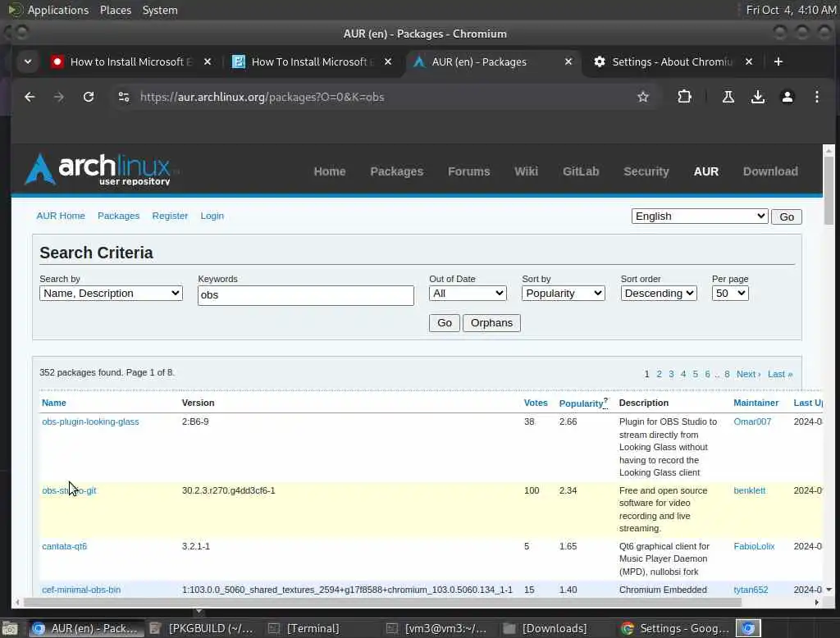
Task: Open the Home navigation link
Action: coord(330,171)
